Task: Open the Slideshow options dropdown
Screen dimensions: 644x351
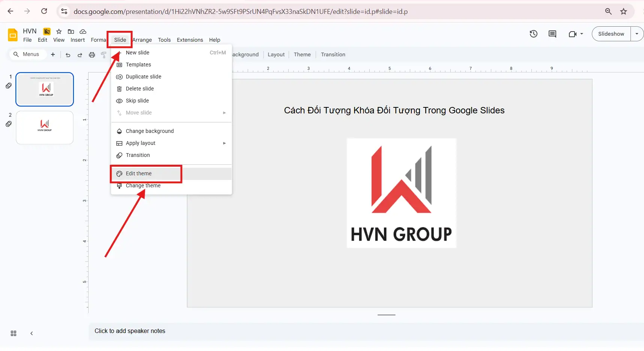Action: (x=637, y=34)
